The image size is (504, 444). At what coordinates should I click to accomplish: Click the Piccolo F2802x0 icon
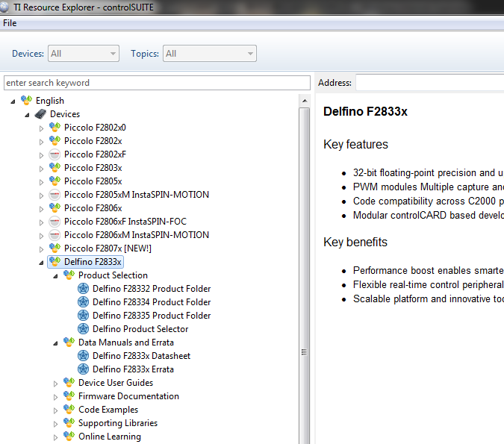pos(55,127)
